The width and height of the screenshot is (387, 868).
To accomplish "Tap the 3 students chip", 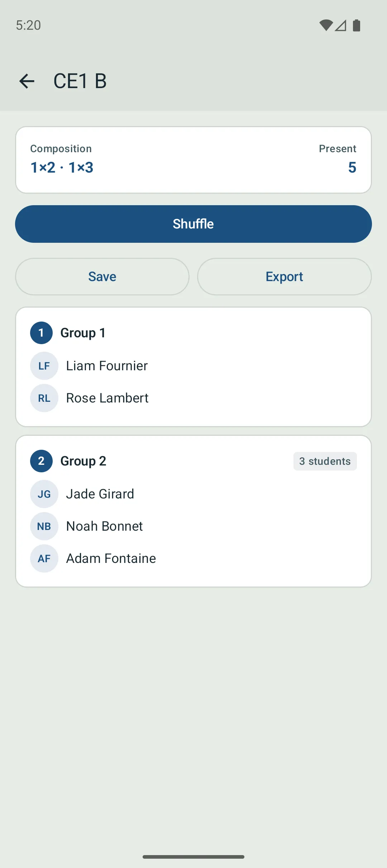I will point(325,461).
